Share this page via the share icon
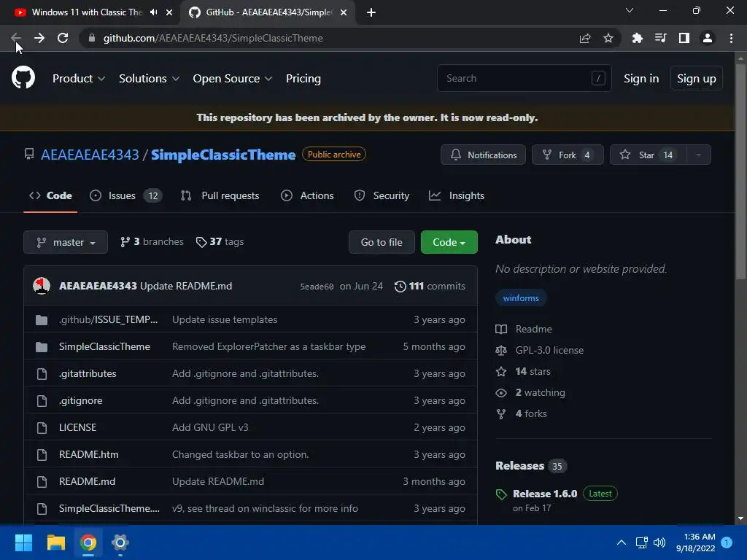This screenshot has height=560, width=747. 585,38
